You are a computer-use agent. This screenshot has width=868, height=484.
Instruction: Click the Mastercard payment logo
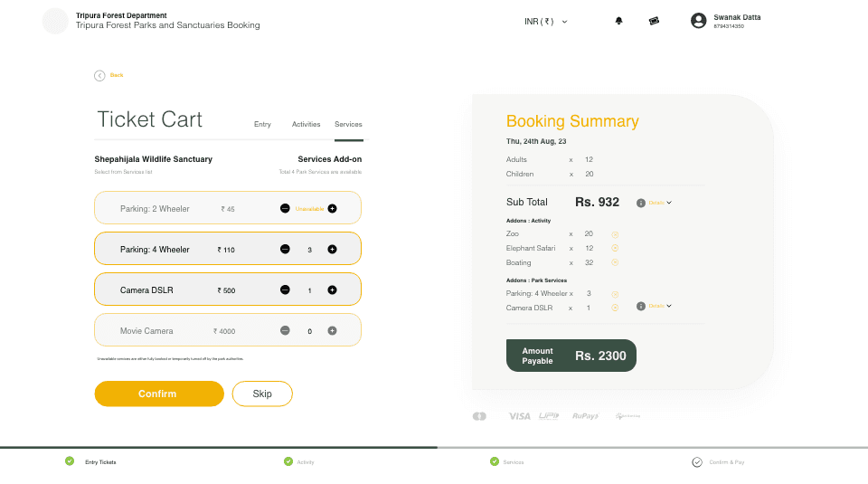point(479,416)
